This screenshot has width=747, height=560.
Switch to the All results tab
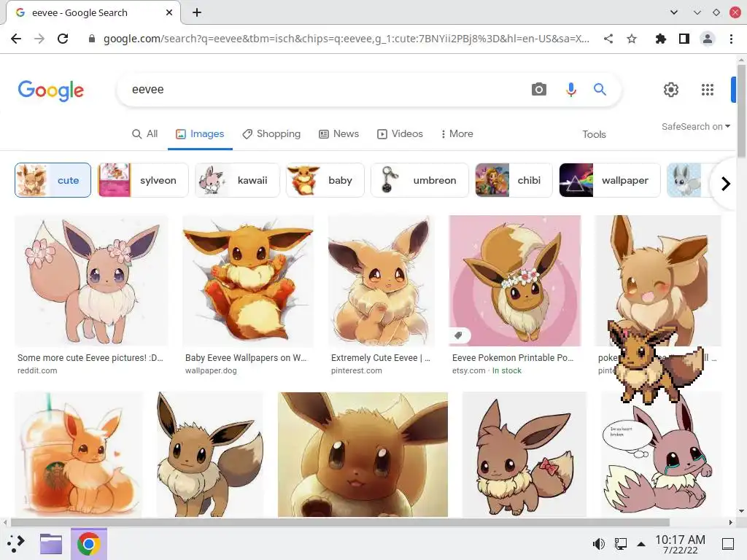(x=145, y=134)
